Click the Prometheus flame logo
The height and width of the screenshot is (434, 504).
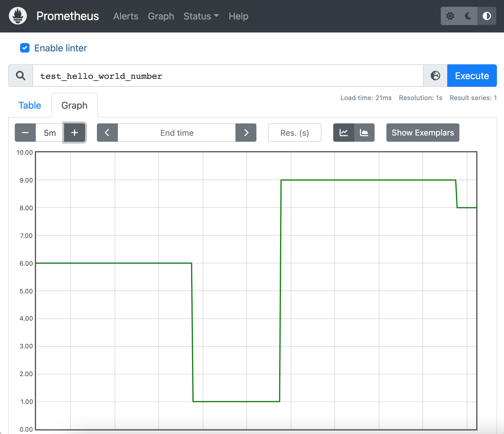(x=18, y=16)
